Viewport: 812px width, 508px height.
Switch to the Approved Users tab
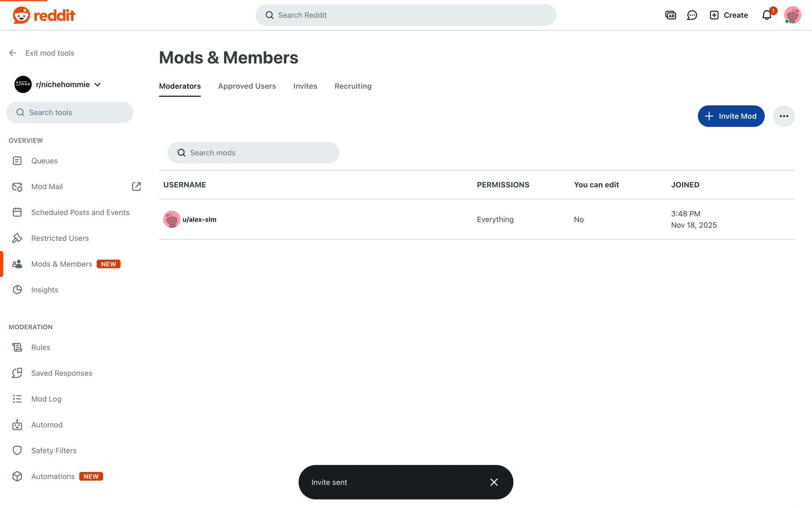pos(247,86)
